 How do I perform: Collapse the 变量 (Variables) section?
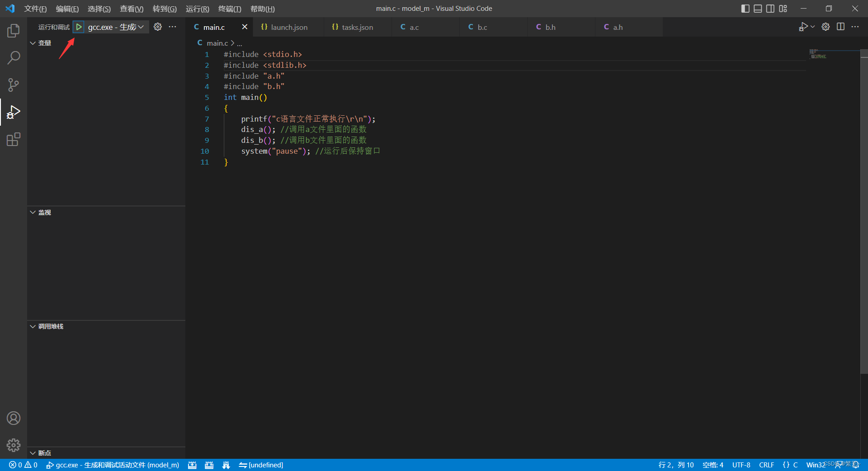tap(106, 43)
